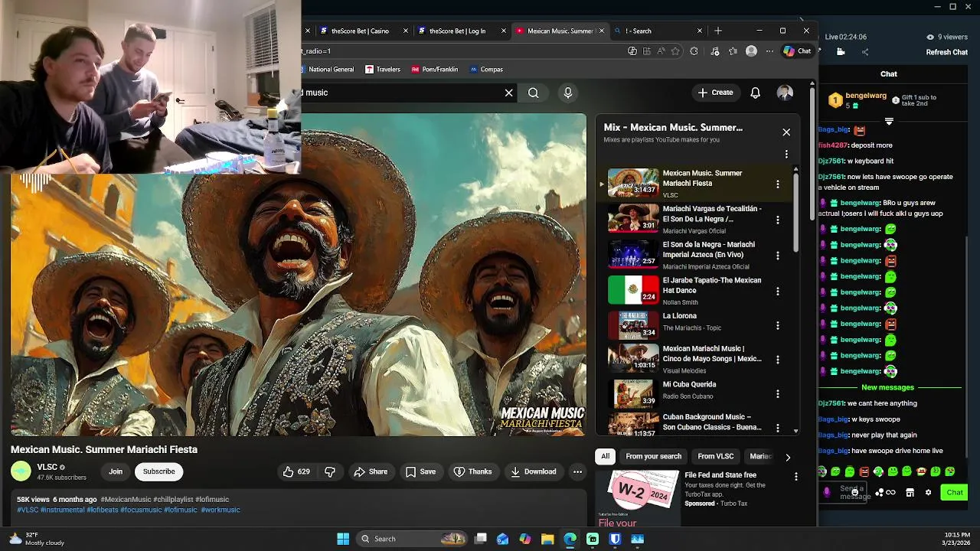
Task: Open the VLSC channel avatar
Action: [x=21, y=471]
